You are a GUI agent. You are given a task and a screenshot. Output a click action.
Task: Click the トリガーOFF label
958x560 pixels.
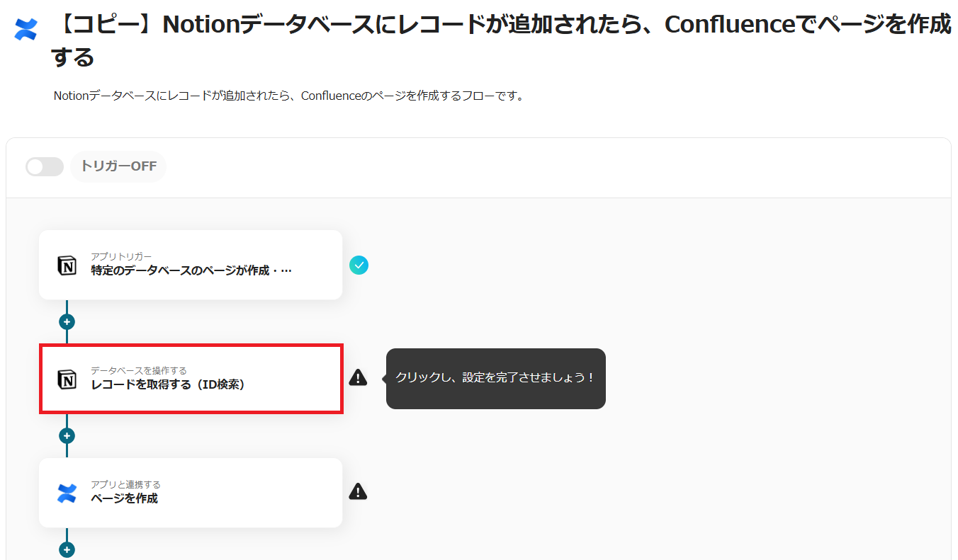click(118, 167)
